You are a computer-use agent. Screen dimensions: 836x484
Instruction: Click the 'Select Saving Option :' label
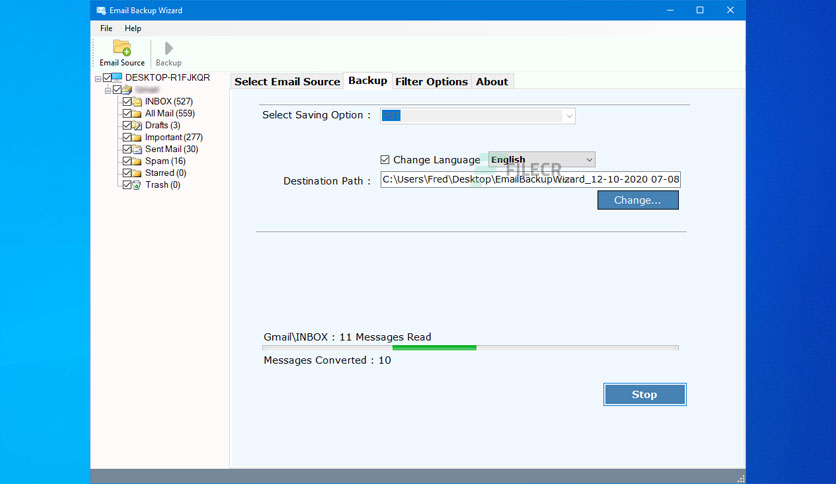tap(316, 115)
